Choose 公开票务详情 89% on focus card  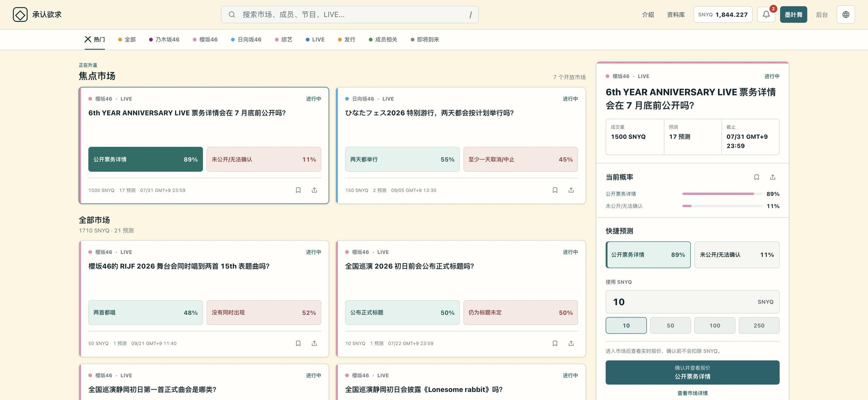[146, 159]
